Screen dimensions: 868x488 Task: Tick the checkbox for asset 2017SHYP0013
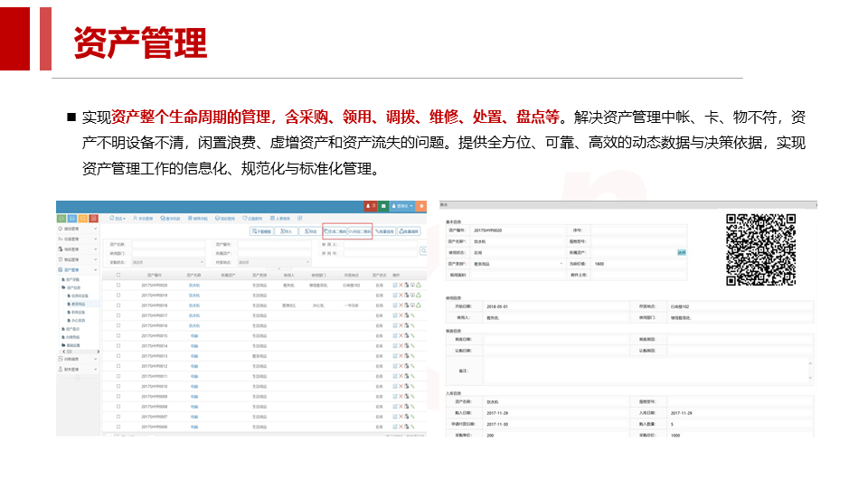(x=118, y=356)
